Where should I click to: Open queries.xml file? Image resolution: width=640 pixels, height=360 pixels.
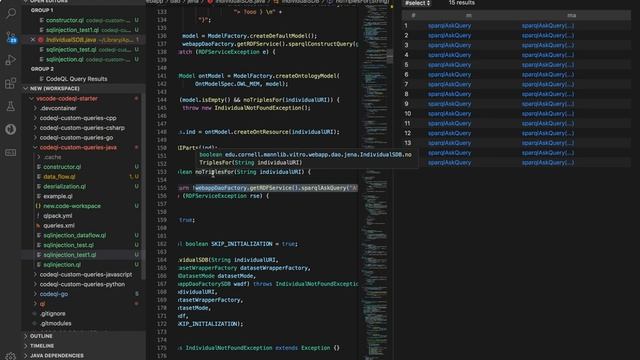coord(59,226)
